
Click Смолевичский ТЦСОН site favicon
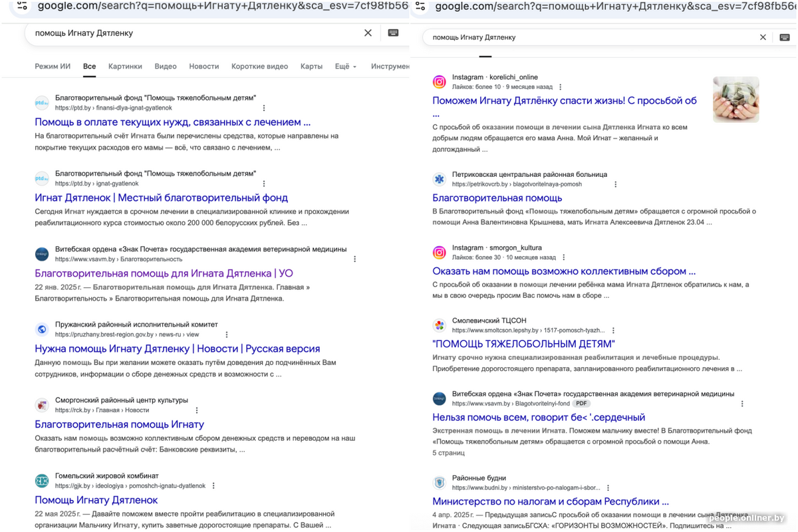[439, 325]
